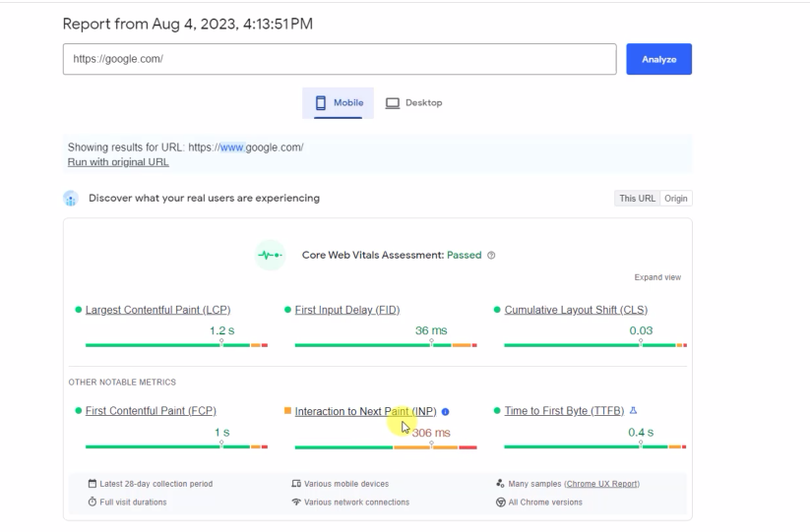Click the green FCP status dot

click(x=79, y=411)
